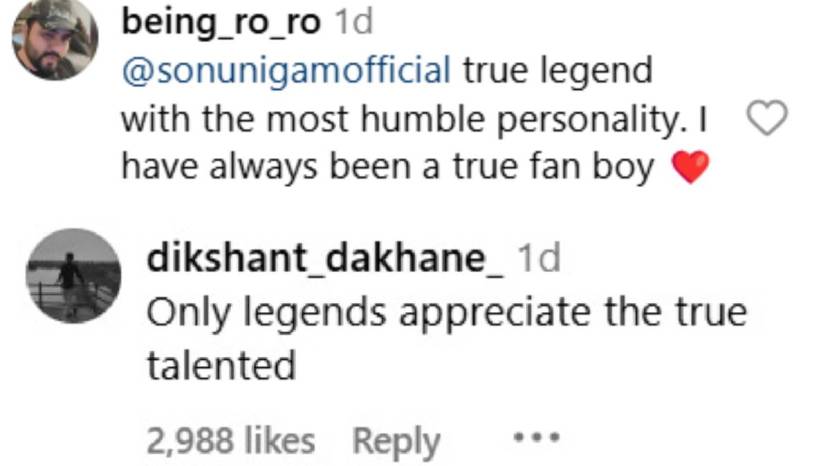
Task: Open dikshant_dakhane_'s profile picture
Action: [74, 275]
